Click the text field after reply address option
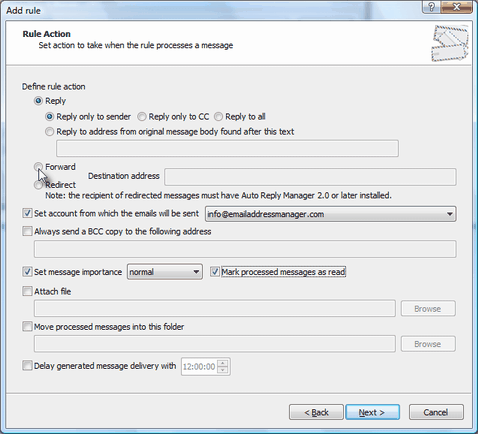478x434 pixels. pyautogui.click(x=227, y=148)
